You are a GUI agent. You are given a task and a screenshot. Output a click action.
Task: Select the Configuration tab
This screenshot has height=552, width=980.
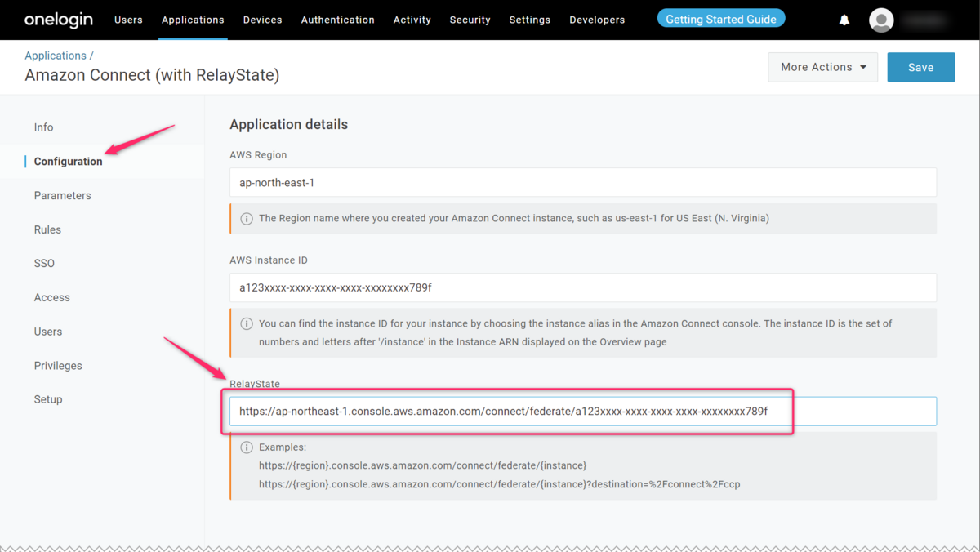click(69, 162)
